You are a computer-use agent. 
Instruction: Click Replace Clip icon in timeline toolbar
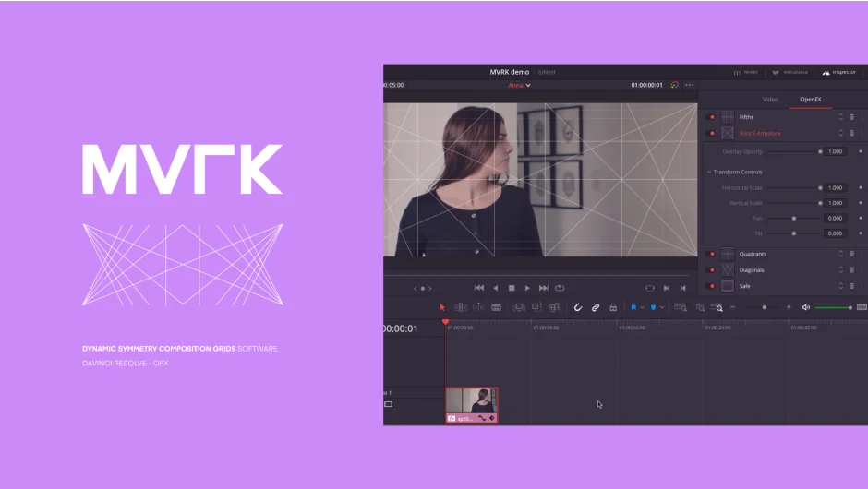pyautogui.click(x=555, y=307)
